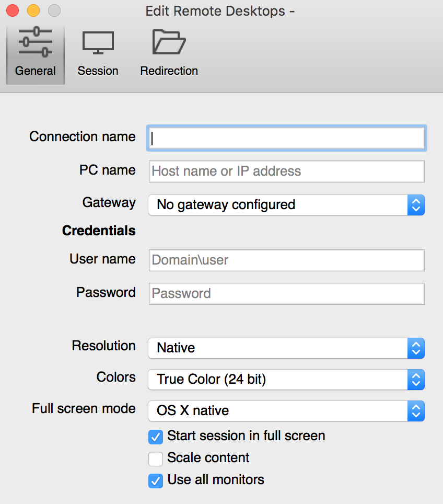The image size is (443, 504).
Task: Click the red close window button
Action: (x=13, y=10)
